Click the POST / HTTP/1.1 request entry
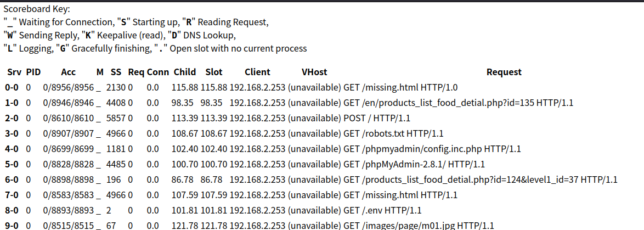Screen dimensions: 644x230 tap(377, 118)
